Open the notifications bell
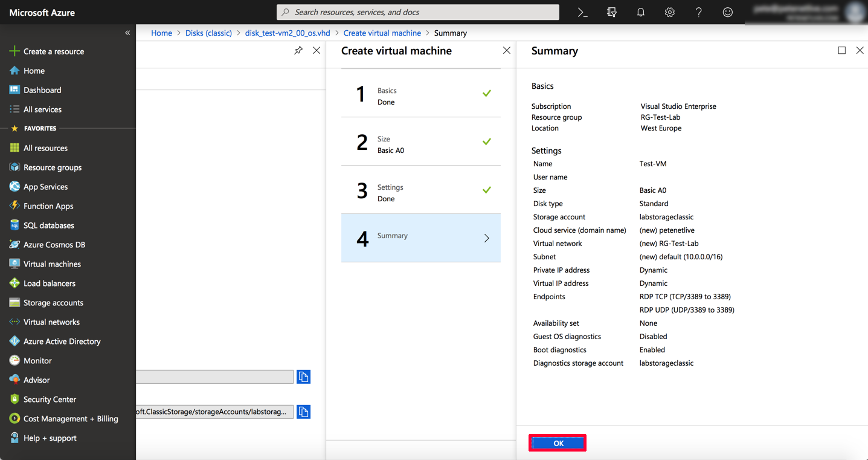 coord(640,12)
